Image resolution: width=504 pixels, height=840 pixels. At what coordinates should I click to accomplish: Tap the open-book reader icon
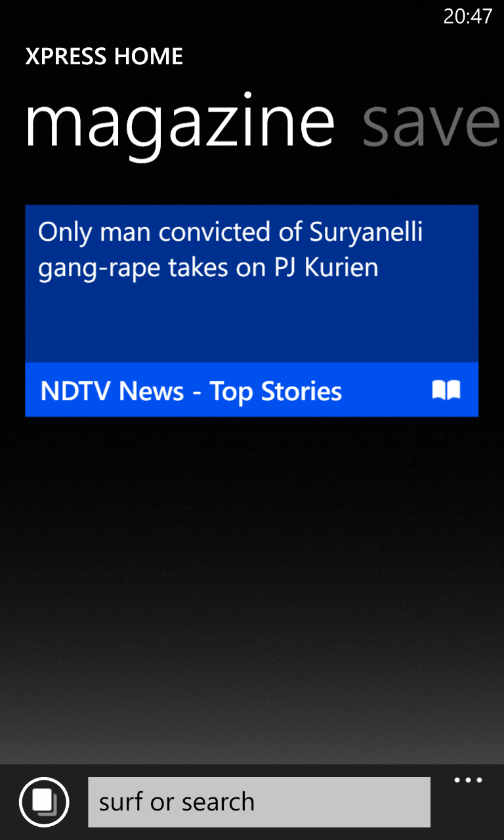pos(446,390)
